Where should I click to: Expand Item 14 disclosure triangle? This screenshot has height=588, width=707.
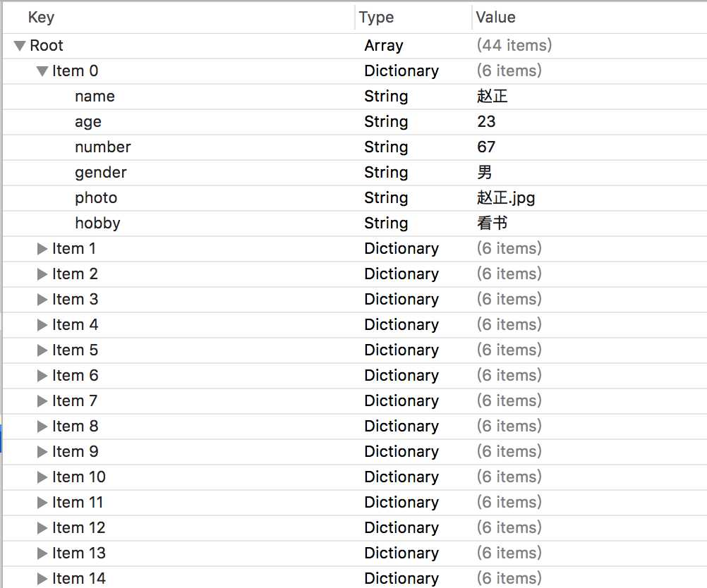(42, 579)
